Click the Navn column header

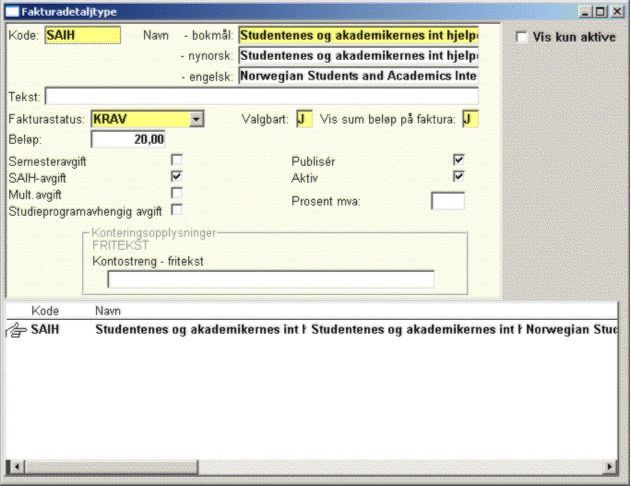108,311
